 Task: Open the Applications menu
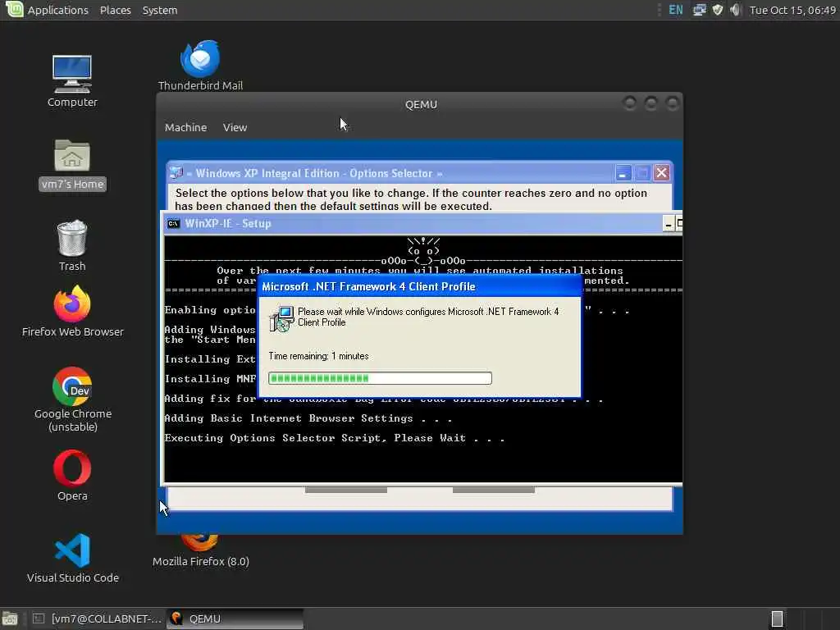57,10
